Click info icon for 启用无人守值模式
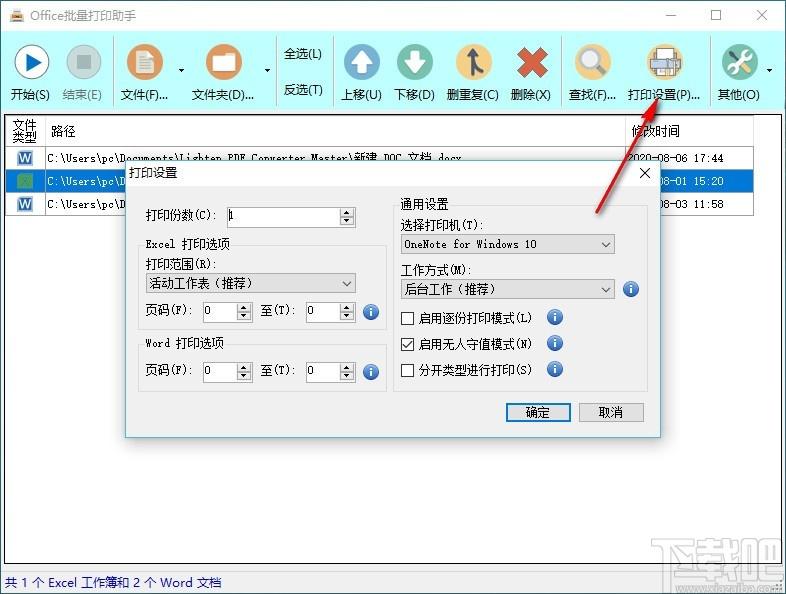Image resolution: width=786 pixels, height=594 pixels. 554,343
